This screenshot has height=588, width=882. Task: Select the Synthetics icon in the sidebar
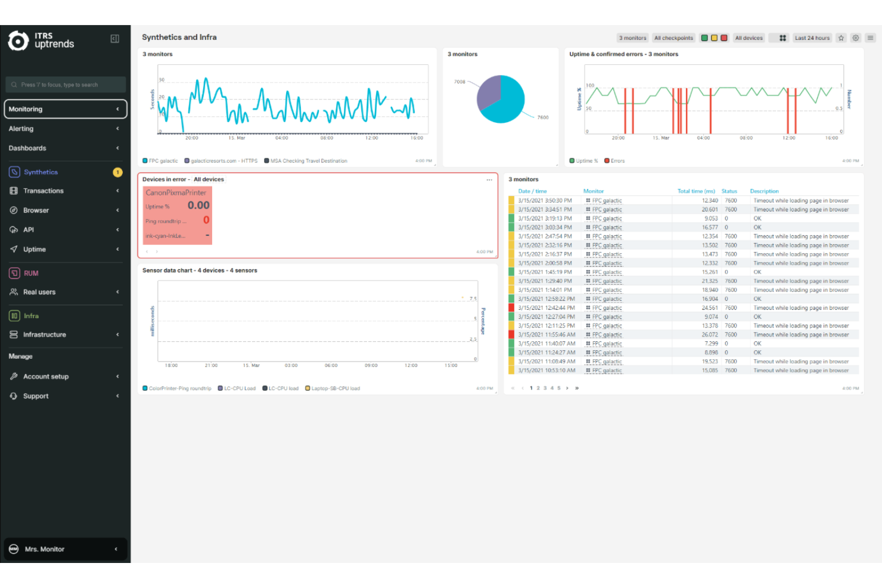[14, 172]
